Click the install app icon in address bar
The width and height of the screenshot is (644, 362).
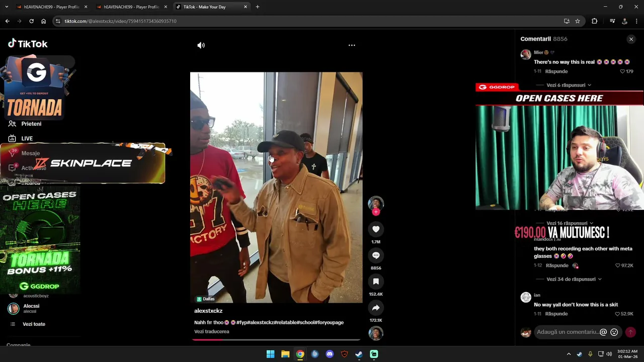coord(567,21)
